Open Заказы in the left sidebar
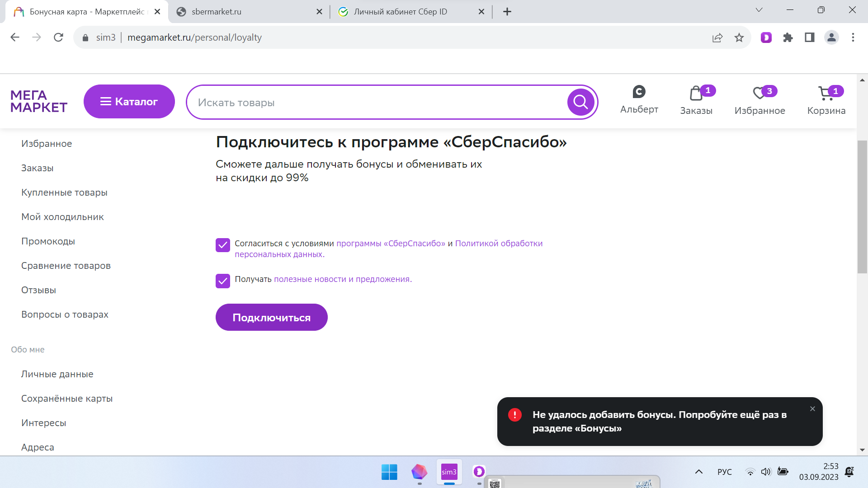Viewport: 868px width, 488px height. point(37,168)
